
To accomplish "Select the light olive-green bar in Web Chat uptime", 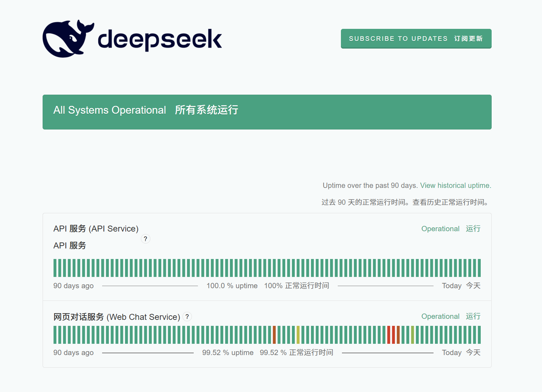I will [412, 335].
